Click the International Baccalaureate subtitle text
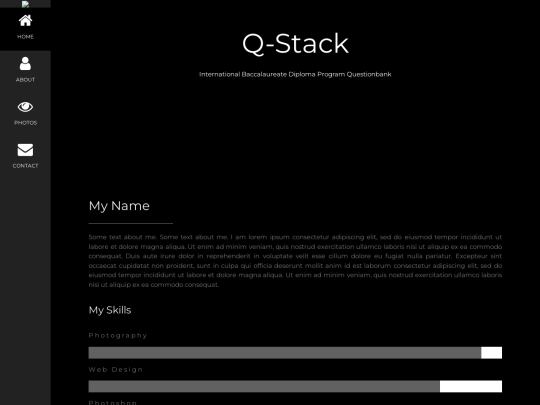Viewport: 540px width, 405px height. coord(295,74)
